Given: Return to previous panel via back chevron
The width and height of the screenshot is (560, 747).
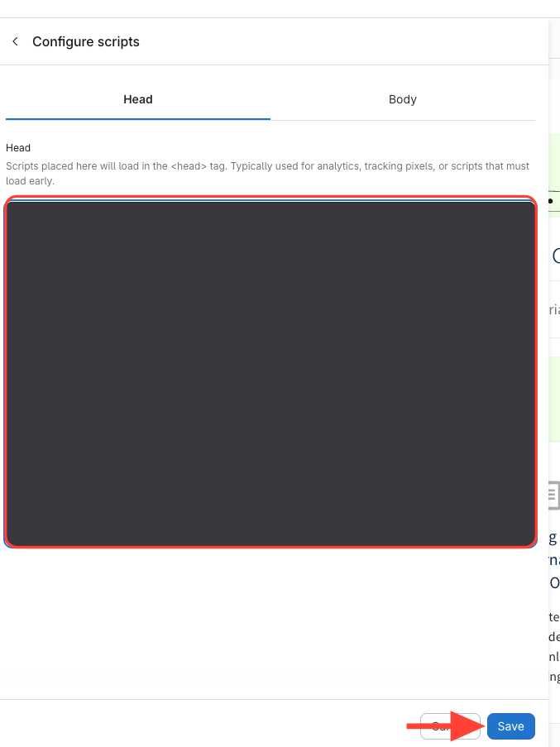Looking at the screenshot, I should point(15,41).
